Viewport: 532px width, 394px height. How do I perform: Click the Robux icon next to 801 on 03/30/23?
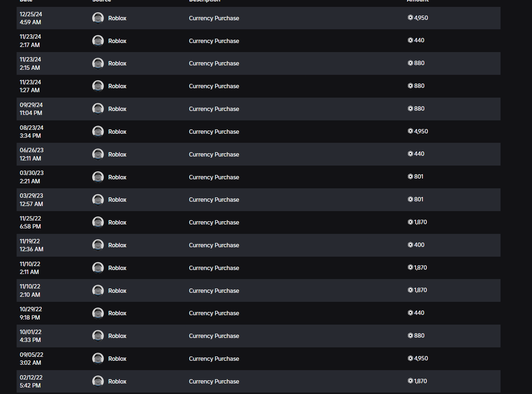[411, 177]
